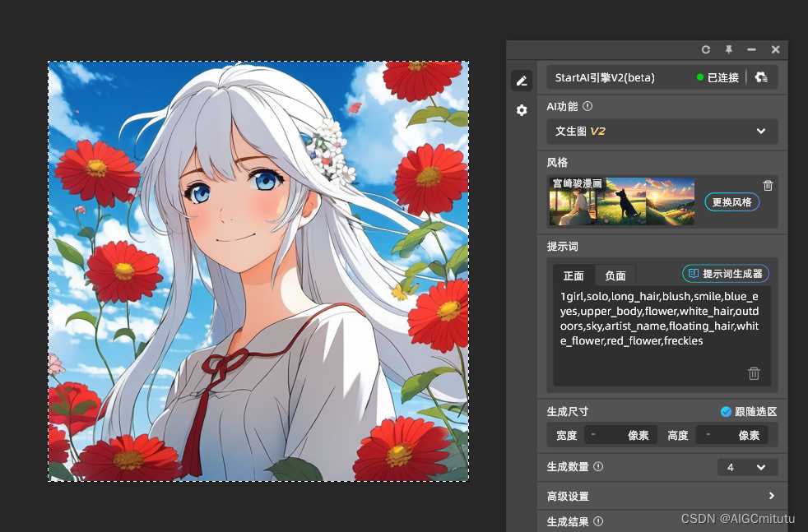Open the settings gear in the sidebar
The height and width of the screenshot is (532, 808).
(x=522, y=110)
